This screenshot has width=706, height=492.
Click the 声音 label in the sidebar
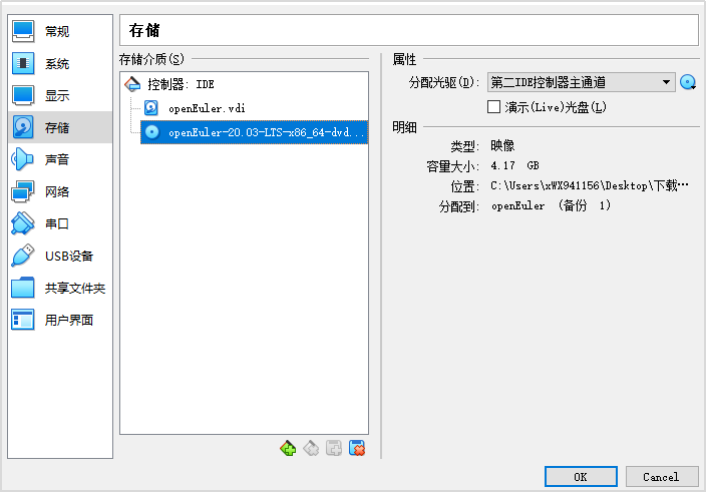(57, 159)
